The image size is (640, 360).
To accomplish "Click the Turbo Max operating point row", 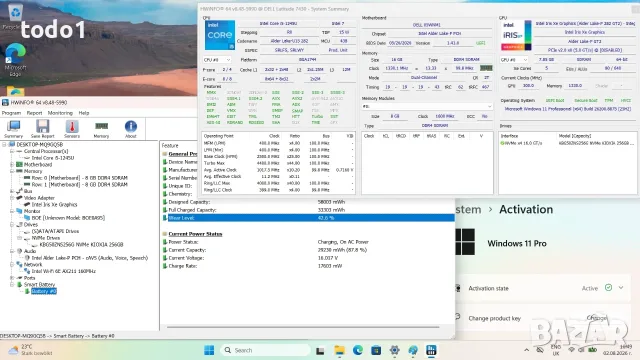I will 278,163.
